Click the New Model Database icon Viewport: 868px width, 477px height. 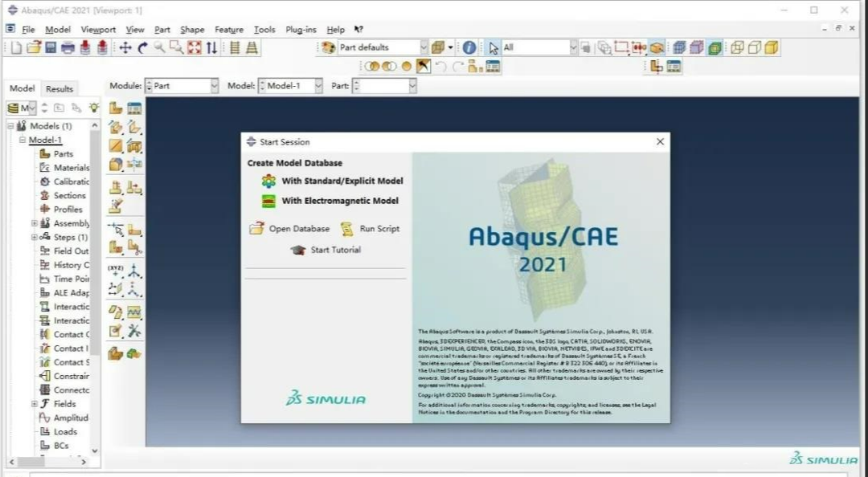coord(17,47)
